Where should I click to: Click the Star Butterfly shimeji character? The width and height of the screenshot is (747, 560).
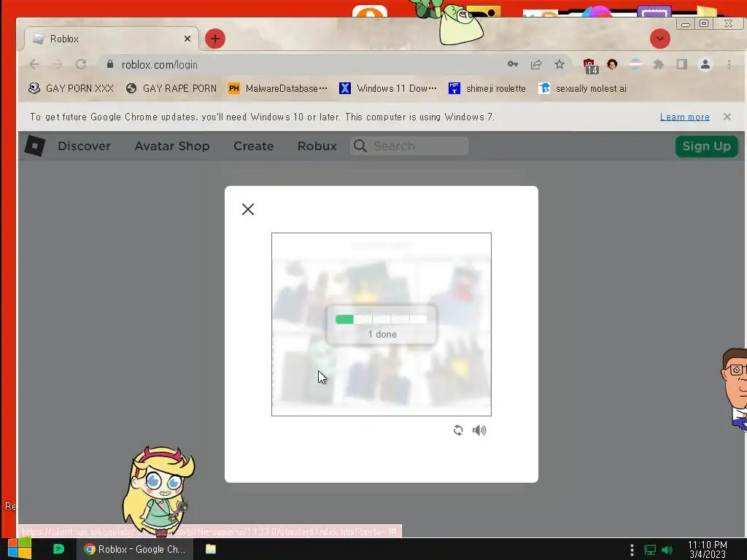(x=158, y=491)
